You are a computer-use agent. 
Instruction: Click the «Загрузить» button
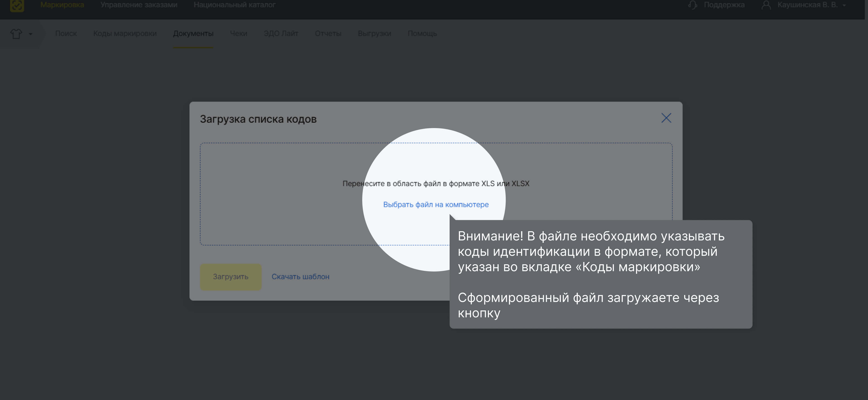point(230,276)
